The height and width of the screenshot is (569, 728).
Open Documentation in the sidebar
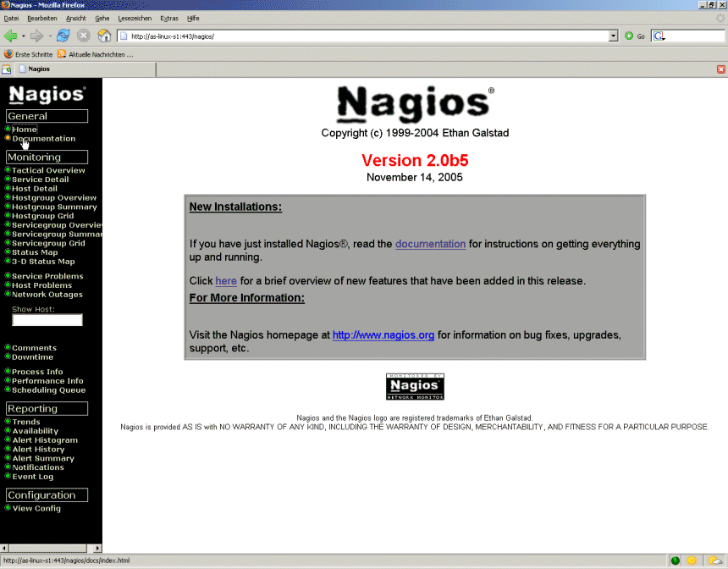(x=44, y=138)
